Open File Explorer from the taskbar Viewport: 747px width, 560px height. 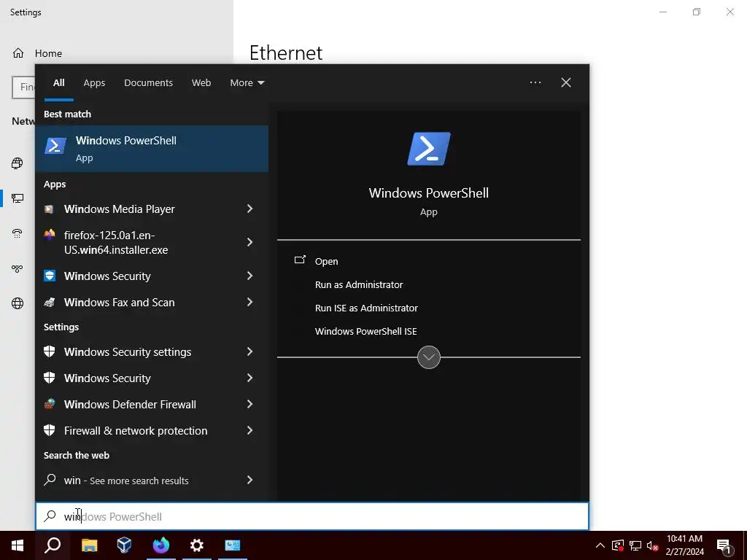coord(89,545)
